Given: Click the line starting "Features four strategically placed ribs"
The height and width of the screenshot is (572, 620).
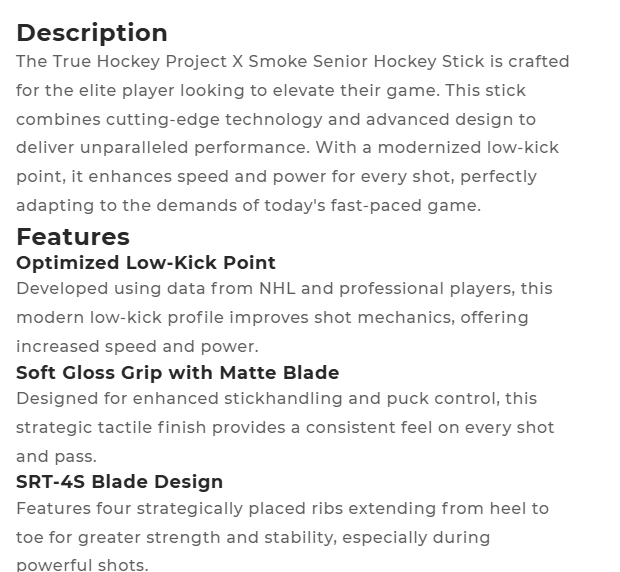Looking at the screenshot, I should (x=282, y=509).
